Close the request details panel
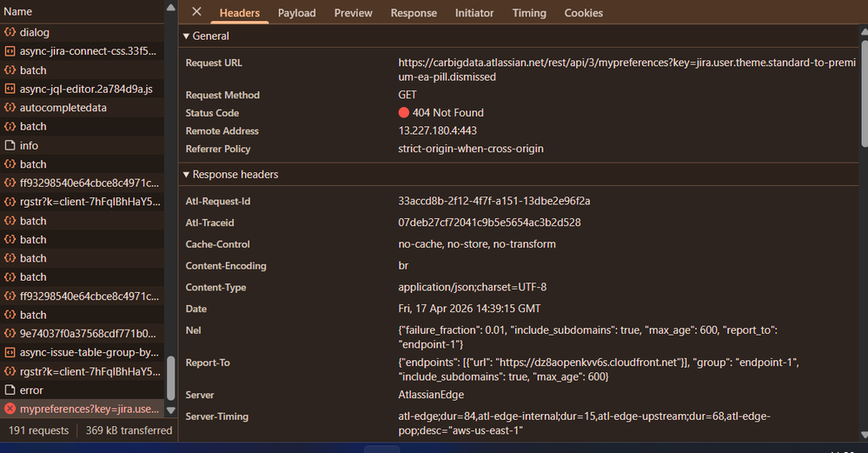 [x=196, y=11]
